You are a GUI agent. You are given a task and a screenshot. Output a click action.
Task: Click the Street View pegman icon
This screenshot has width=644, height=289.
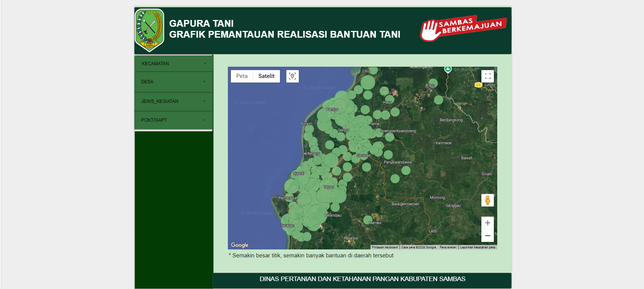coord(488,200)
